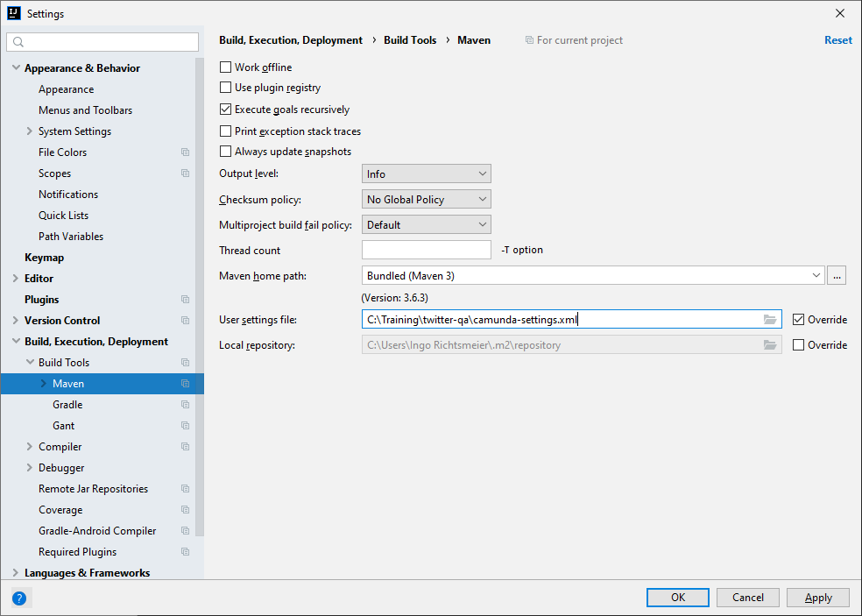Click the copy icon next to For current project
The image size is (862, 616).
[x=529, y=40]
